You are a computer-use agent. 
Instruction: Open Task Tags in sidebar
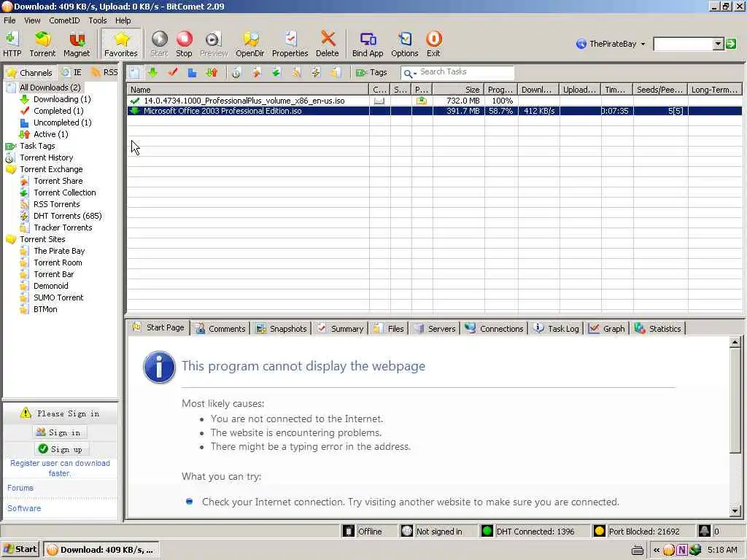37,146
